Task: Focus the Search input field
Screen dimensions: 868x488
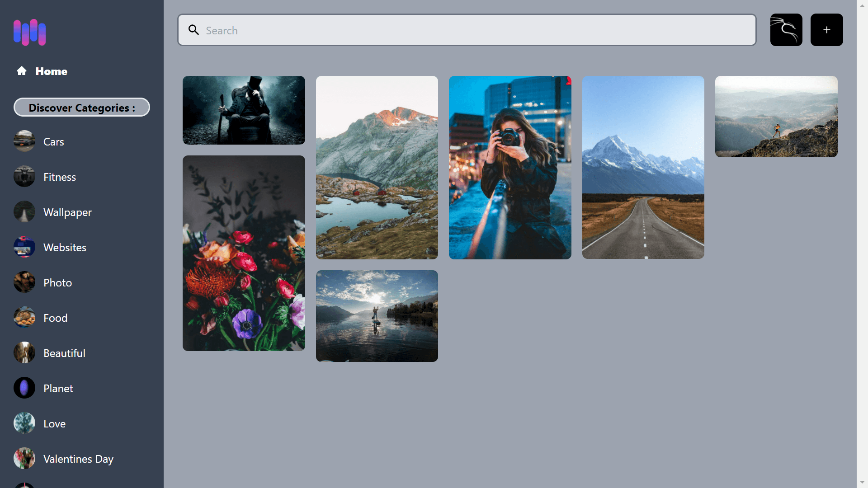Action: [x=467, y=30]
